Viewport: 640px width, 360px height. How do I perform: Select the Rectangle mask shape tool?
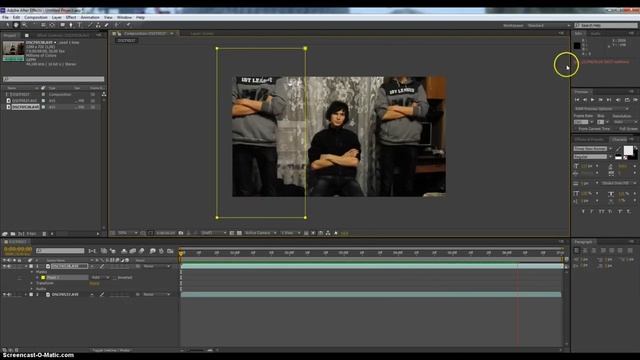62,25
